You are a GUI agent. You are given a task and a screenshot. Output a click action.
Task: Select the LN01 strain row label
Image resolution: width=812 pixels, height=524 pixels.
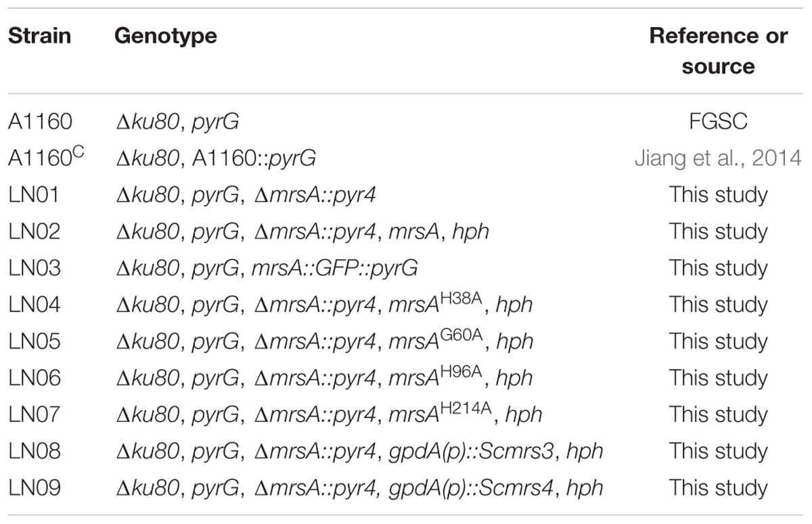point(34,195)
